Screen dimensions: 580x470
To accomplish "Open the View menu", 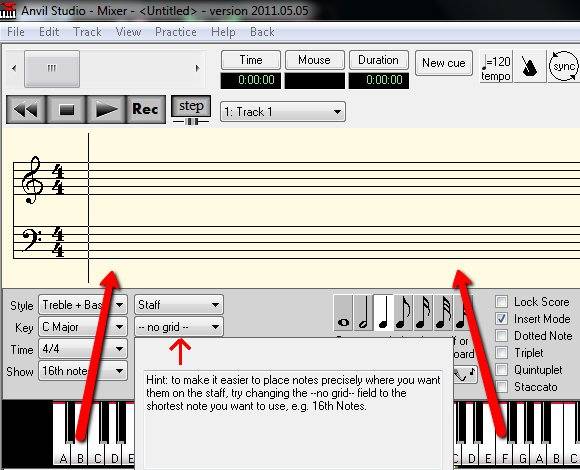I will click(x=128, y=32).
